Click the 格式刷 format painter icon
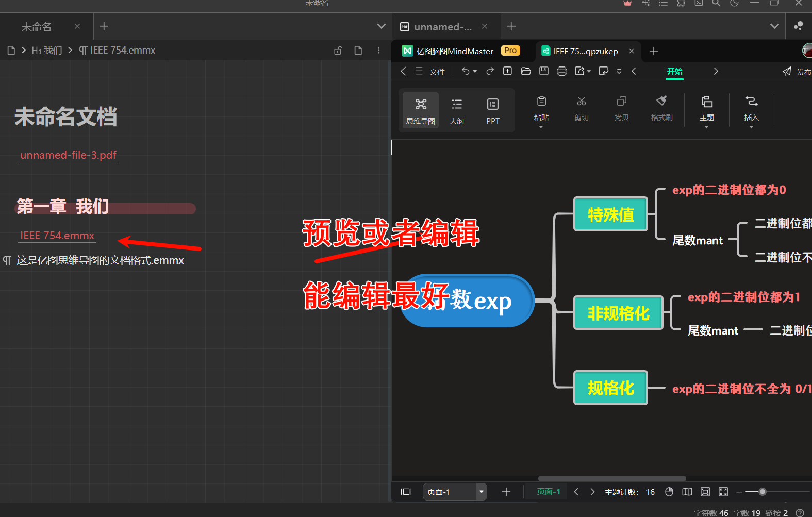 [x=661, y=107]
